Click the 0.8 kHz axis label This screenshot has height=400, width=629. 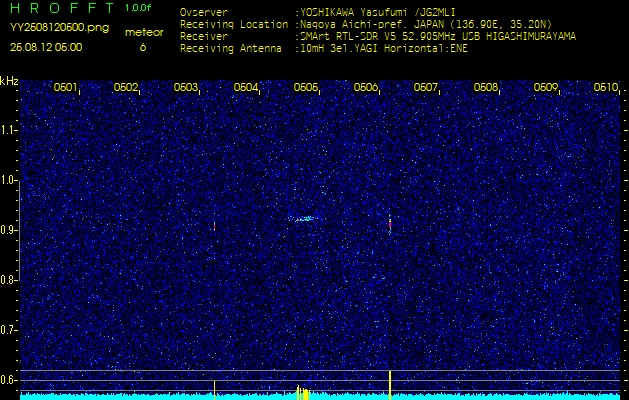[8, 280]
